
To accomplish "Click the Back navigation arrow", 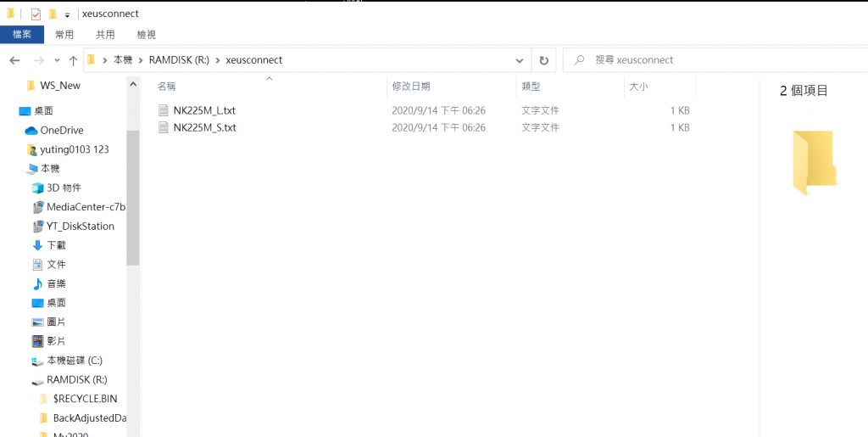I will coord(14,60).
